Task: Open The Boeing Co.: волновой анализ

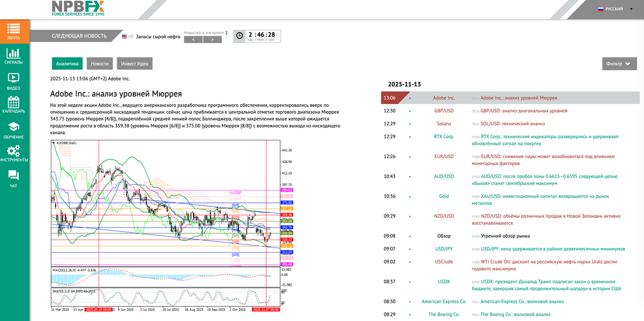Action: click(515, 314)
